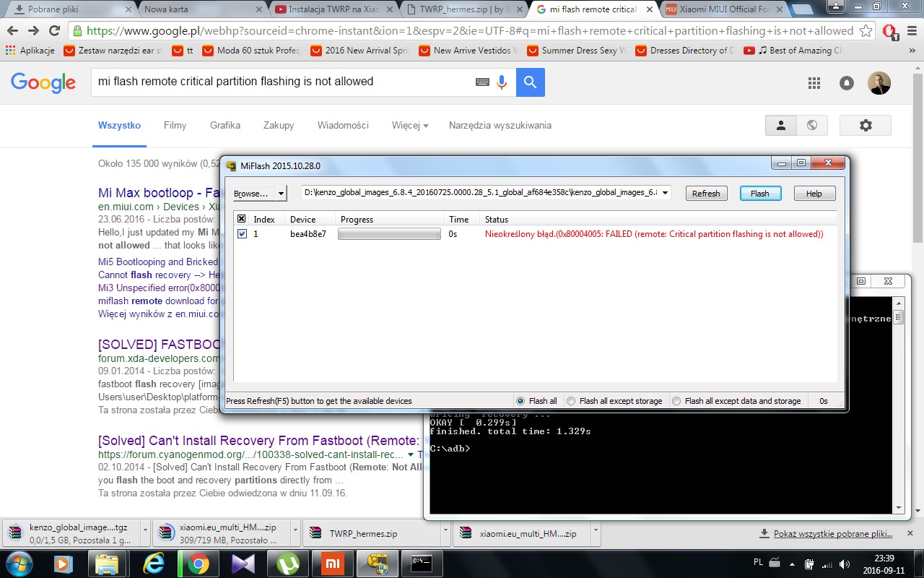
Task: Select the Flash all radio option
Action: point(520,401)
